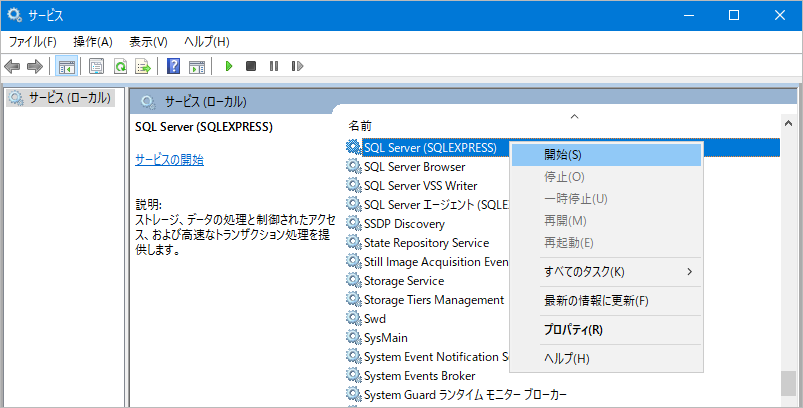Click the vertical scrollbar thumb in services list
This screenshot has height=408, width=803.
point(788,383)
